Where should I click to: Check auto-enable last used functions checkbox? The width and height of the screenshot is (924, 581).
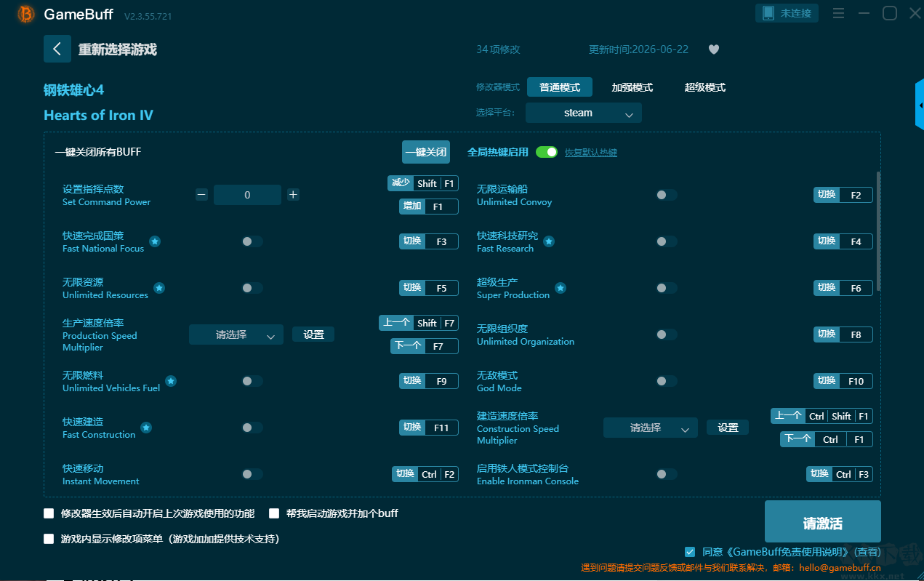[x=49, y=513]
